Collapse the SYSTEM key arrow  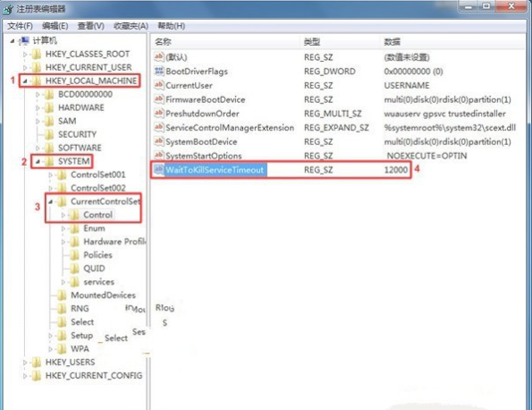click(x=38, y=161)
